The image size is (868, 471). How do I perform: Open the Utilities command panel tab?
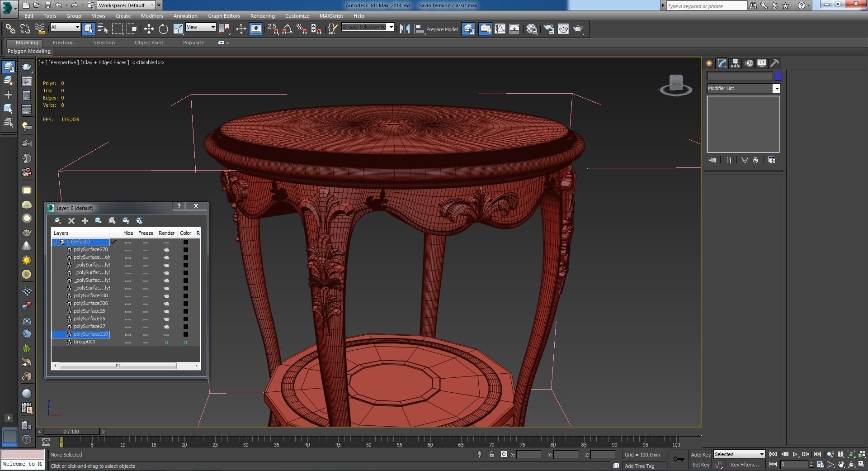(775, 63)
